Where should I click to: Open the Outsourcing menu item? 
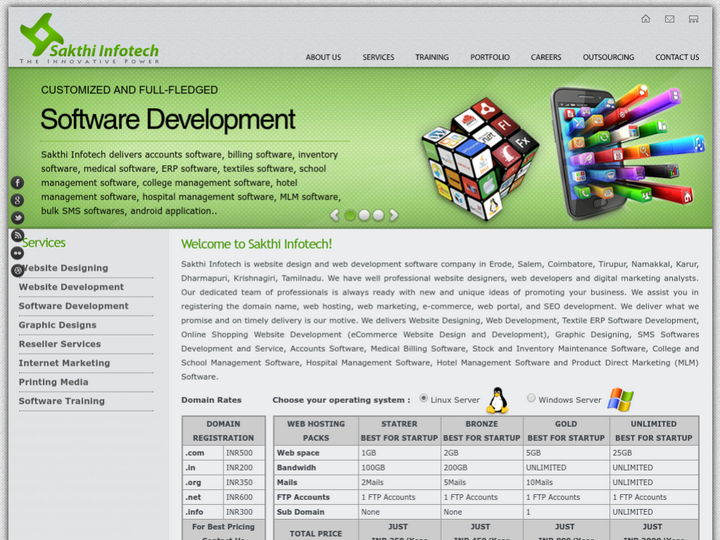[x=608, y=57]
